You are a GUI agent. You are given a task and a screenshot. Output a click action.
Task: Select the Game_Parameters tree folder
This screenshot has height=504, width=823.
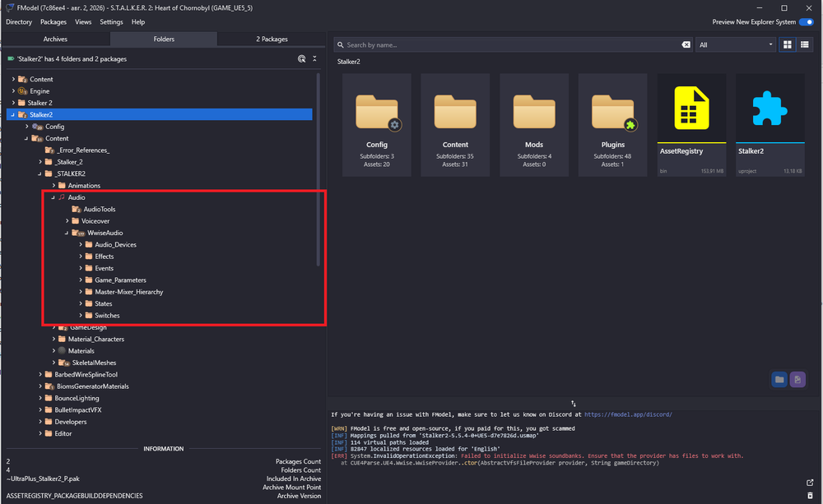[120, 280]
